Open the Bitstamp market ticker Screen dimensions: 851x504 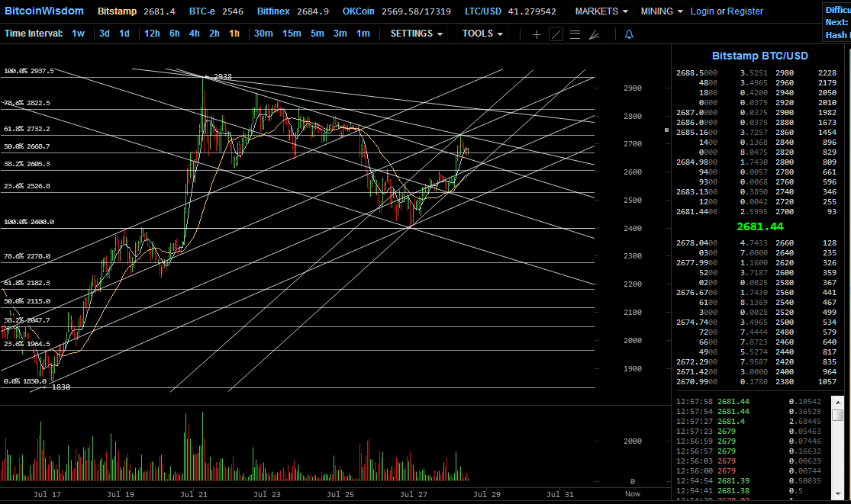tap(136, 11)
